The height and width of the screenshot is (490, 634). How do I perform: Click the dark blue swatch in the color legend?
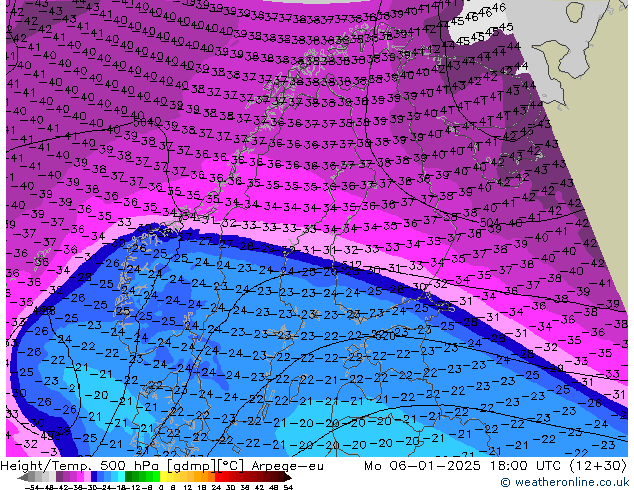[x=94, y=476]
